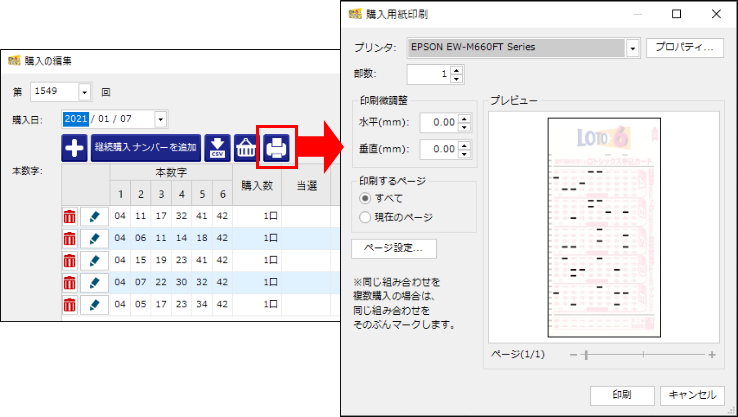Delete the row 04 07 22 30 32 42
The width and height of the screenshot is (738, 417).
(70, 282)
